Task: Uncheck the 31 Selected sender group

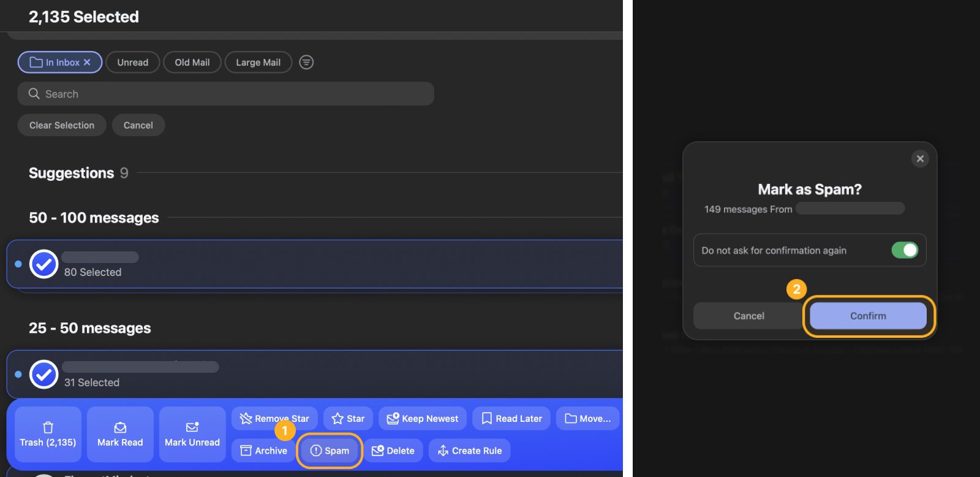Action: coord(44,375)
